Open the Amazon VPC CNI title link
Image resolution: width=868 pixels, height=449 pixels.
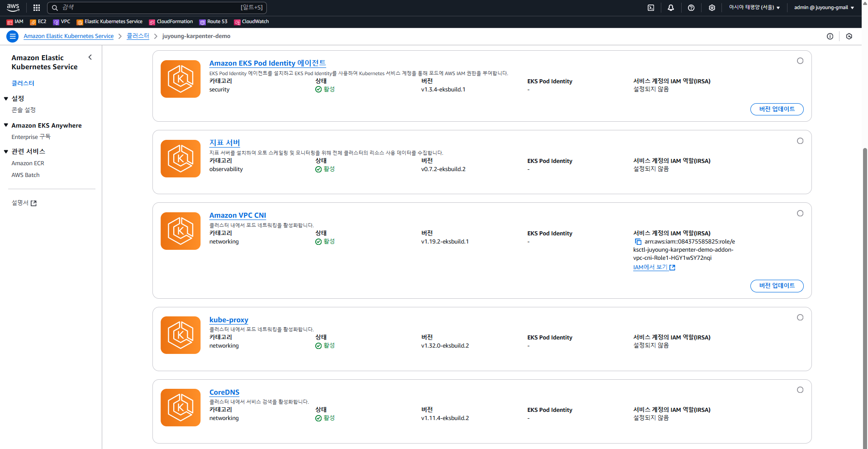[x=238, y=215]
